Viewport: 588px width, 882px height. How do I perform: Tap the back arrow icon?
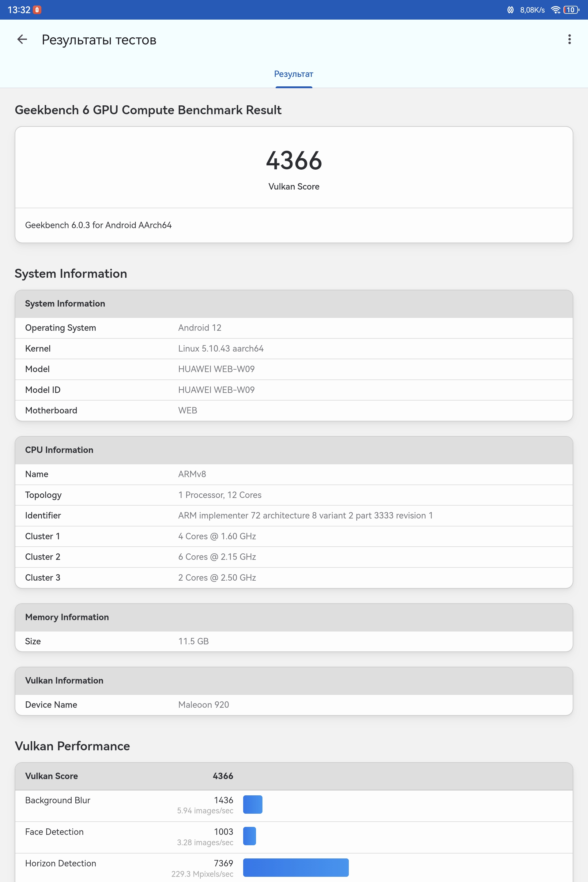[x=22, y=40]
